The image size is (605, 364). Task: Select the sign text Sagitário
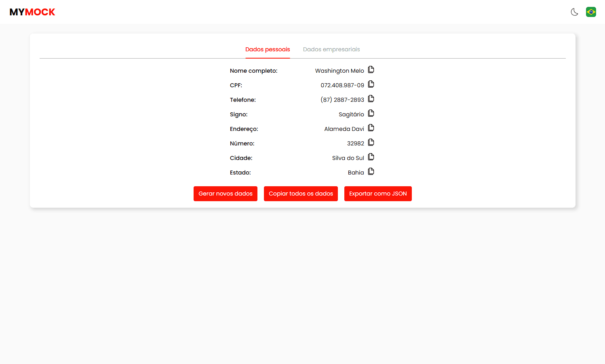pyautogui.click(x=351, y=114)
